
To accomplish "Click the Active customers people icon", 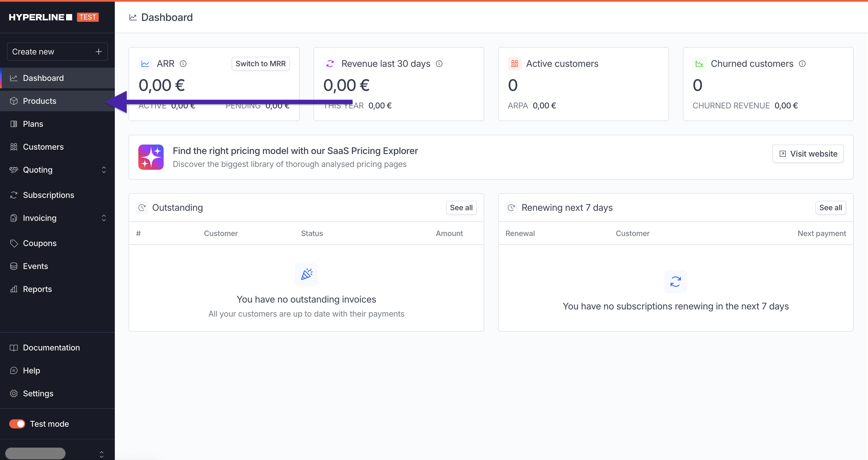I will 514,64.
